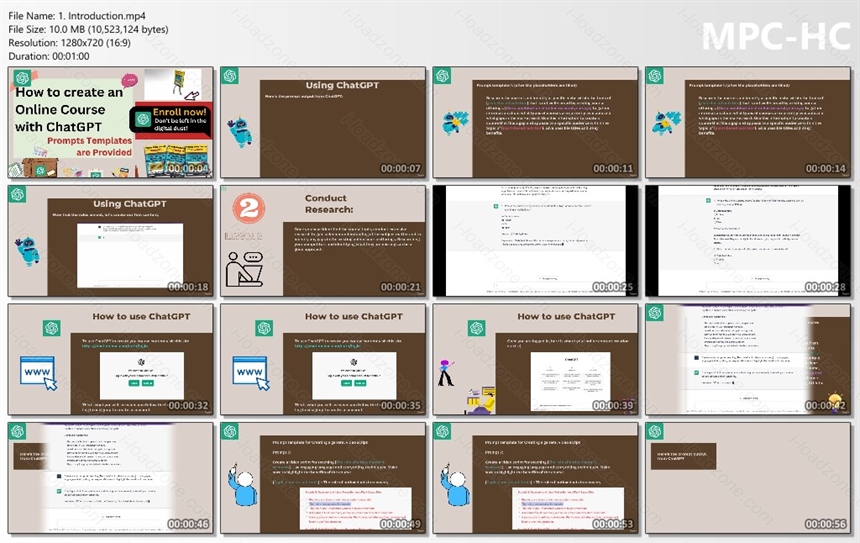Image resolution: width=860 pixels, height=543 pixels.
Task: Click the ChatGPT corner logo in 00:00:42 frame
Action: click(x=654, y=313)
